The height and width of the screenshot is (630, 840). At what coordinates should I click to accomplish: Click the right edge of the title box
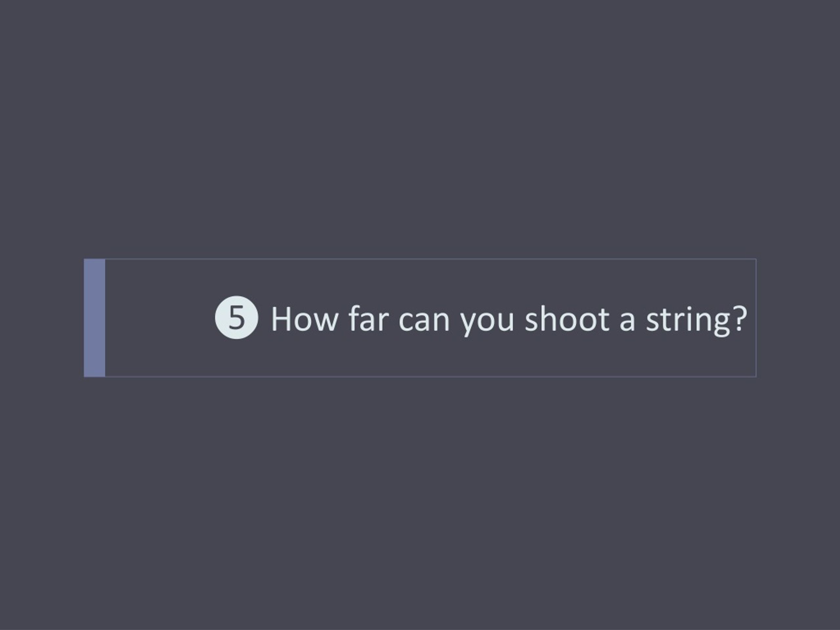coord(756,318)
